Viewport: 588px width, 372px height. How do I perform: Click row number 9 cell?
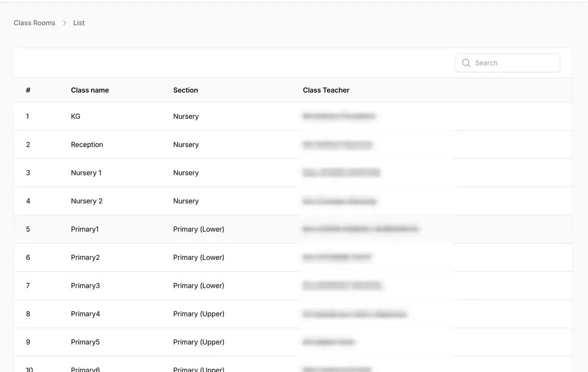(28, 342)
